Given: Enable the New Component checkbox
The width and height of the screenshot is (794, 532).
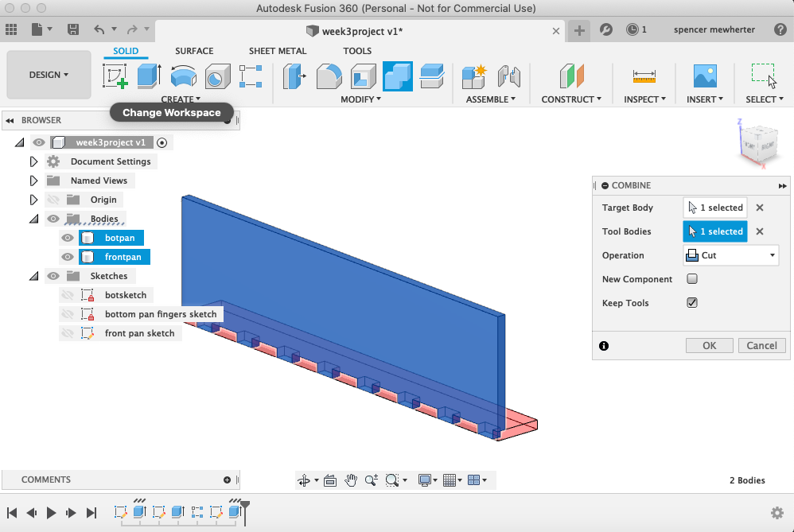Looking at the screenshot, I should pos(691,279).
